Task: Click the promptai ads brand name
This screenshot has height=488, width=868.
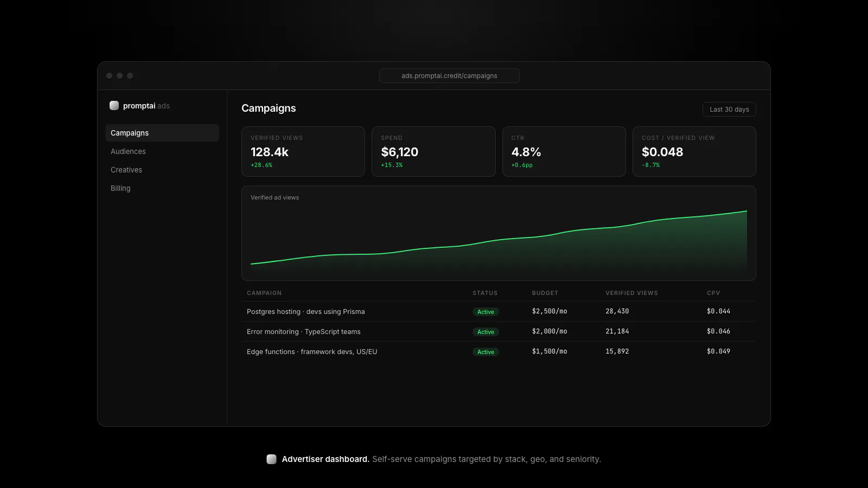Action: pyautogui.click(x=146, y=106)
